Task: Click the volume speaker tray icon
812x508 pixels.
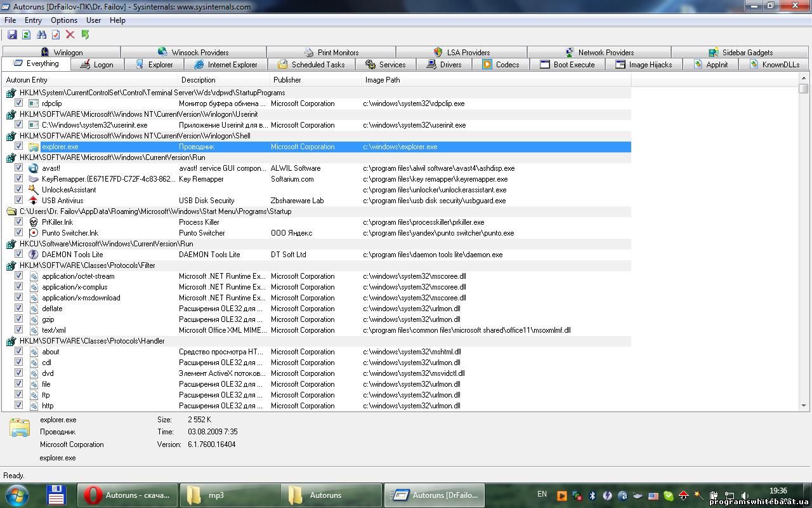Action: [745, 495]
